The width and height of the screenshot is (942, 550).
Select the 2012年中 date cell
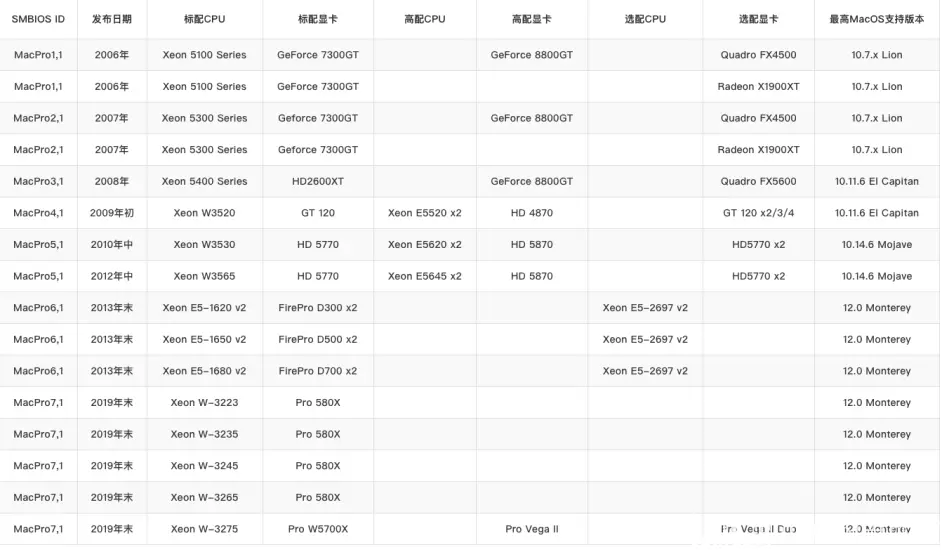coord(112,277)
